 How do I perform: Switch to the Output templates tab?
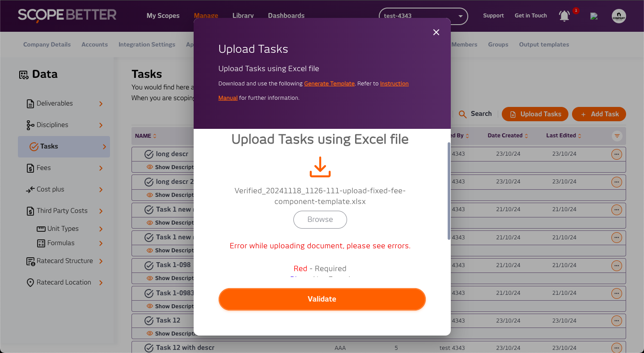pos(544,45)
